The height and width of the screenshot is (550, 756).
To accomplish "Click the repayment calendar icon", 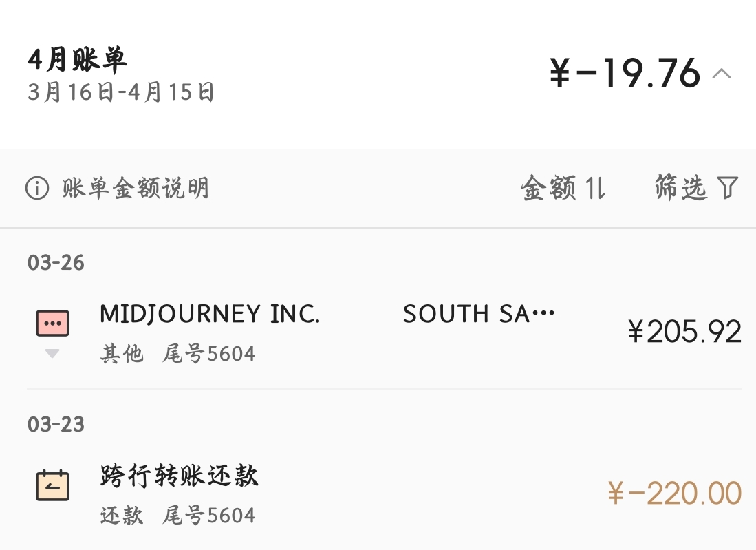I will coord(52,485).
